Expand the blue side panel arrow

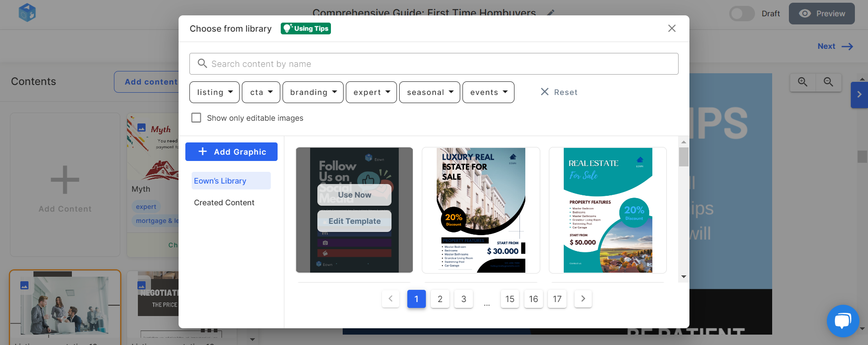859,95
